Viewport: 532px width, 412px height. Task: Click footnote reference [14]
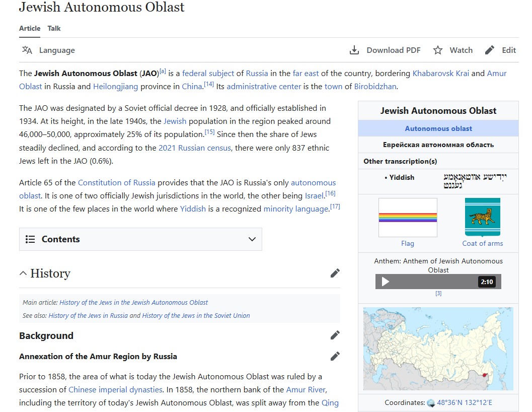[209, 84]
